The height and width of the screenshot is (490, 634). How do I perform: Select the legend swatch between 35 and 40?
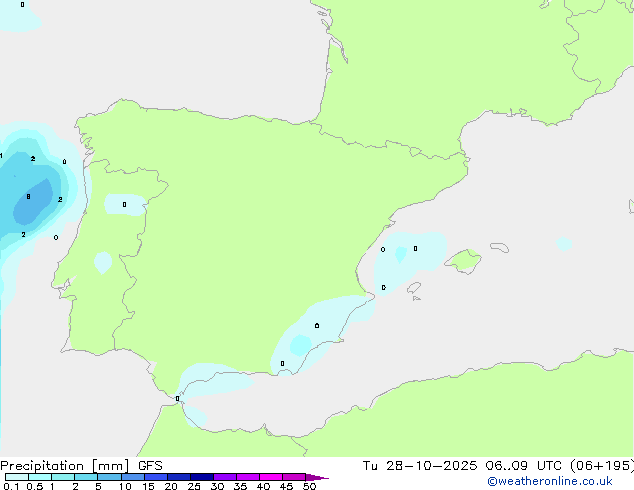pyautogui.click(x=248, y=477)
